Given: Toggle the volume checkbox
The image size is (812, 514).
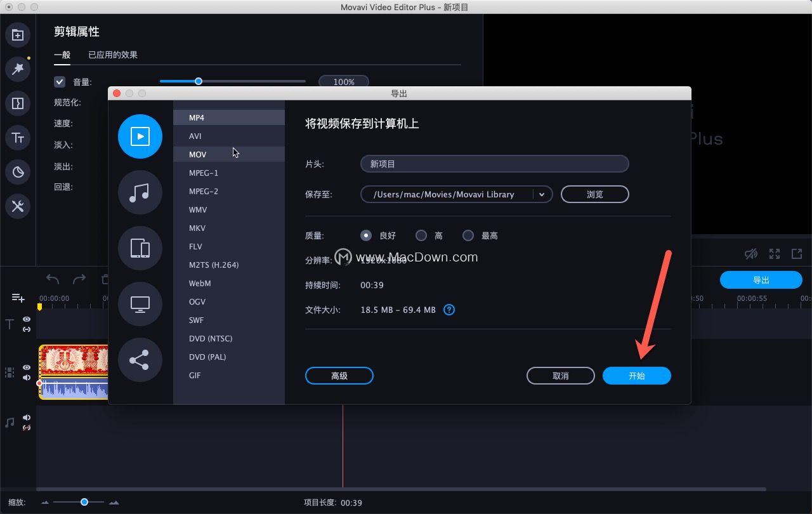Looking at the screenshot, I should [60, 82].
